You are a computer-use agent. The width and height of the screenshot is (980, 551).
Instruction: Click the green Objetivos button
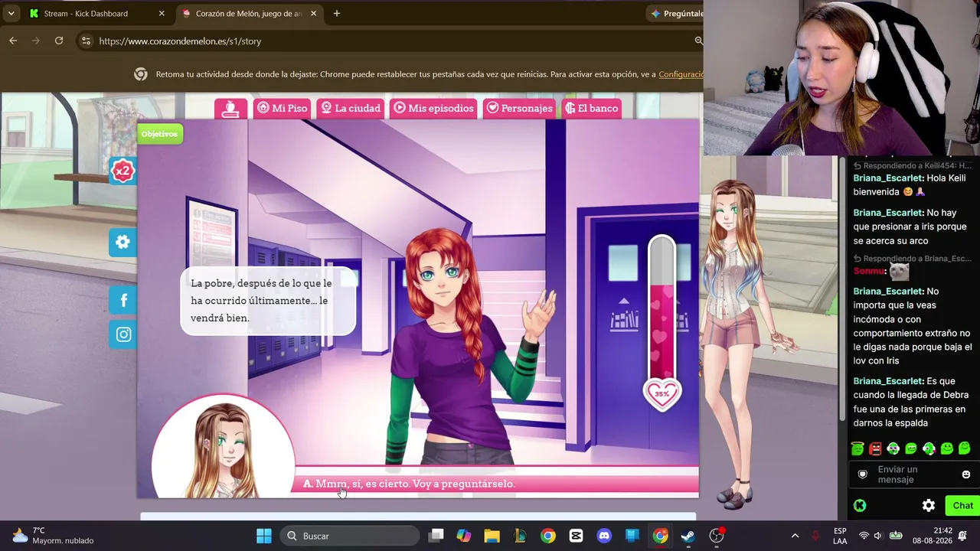tap(159, 134)
